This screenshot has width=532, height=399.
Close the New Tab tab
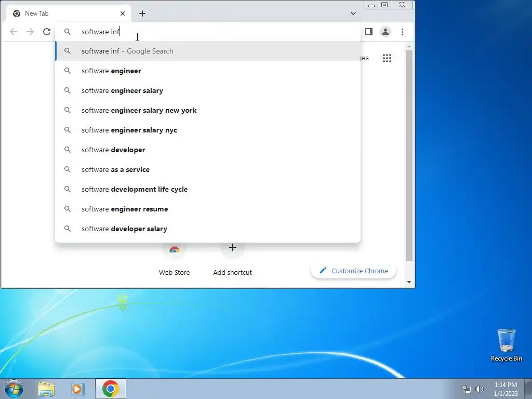click(x=123, y=14)
